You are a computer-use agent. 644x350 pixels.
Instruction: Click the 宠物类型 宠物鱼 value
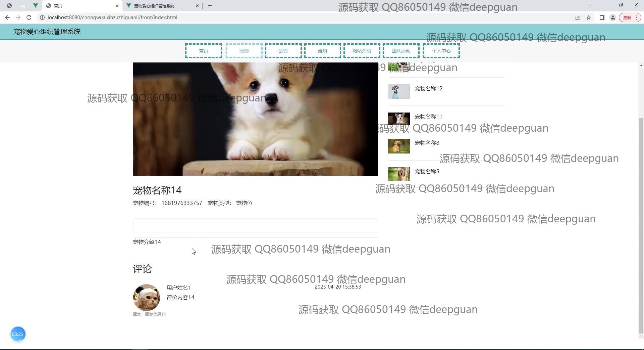click(244, 203)
